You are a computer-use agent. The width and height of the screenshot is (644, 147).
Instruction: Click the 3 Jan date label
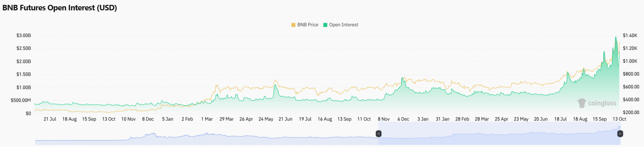pyautogui.click(x=423, y=119)
